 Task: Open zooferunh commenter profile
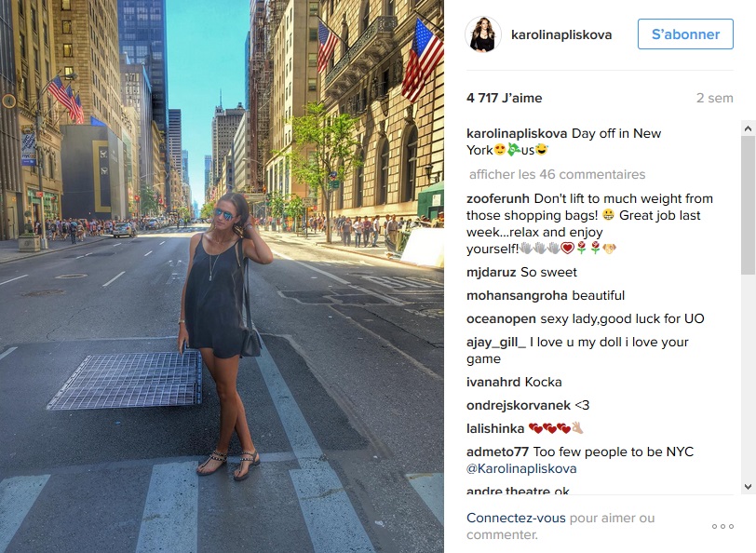click(498, 198)
